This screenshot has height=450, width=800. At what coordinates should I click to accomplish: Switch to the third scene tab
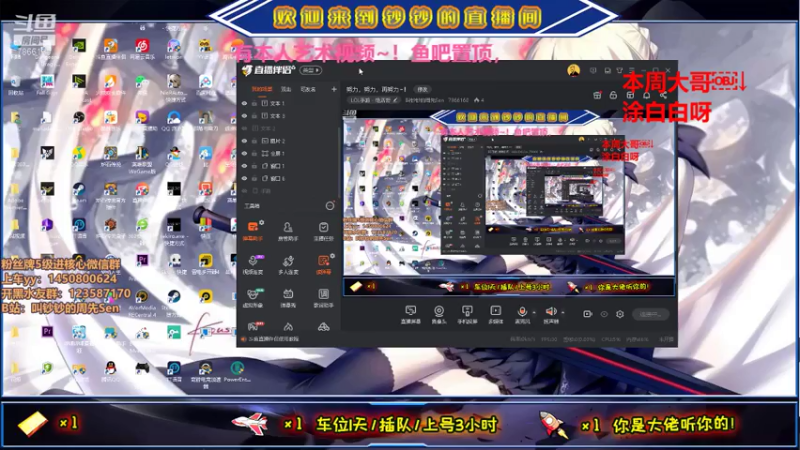click(x=308, y=89)
